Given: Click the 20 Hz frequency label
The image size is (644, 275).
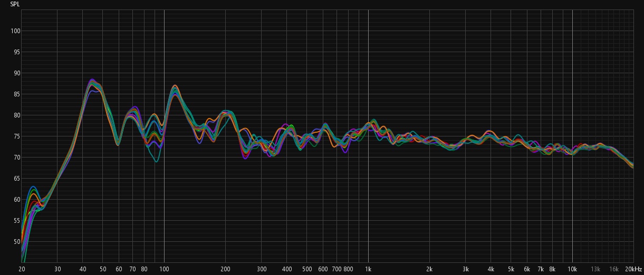Looking at the screenshot, I should coord(22,269).
